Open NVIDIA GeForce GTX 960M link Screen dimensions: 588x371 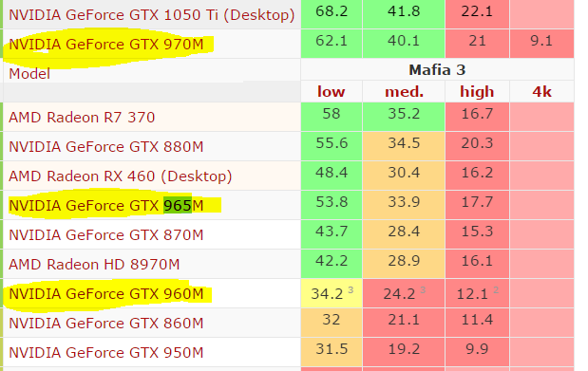[106, 294]
